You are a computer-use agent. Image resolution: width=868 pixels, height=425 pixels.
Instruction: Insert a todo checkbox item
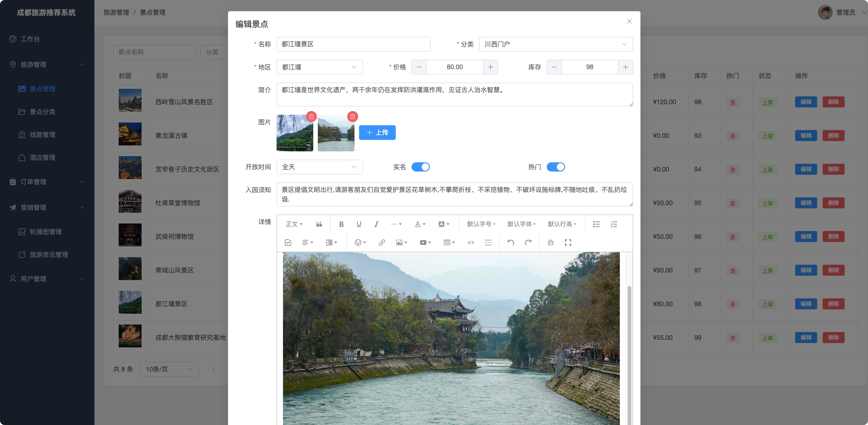(288, 242)
